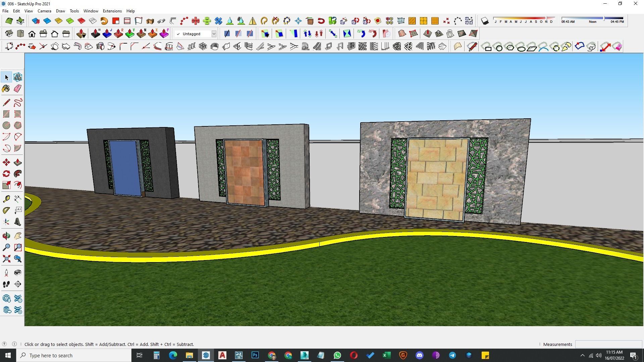The width and height of the screenshot is (644, 362).
Task: Click the Measurements input box
Action: 608,344
